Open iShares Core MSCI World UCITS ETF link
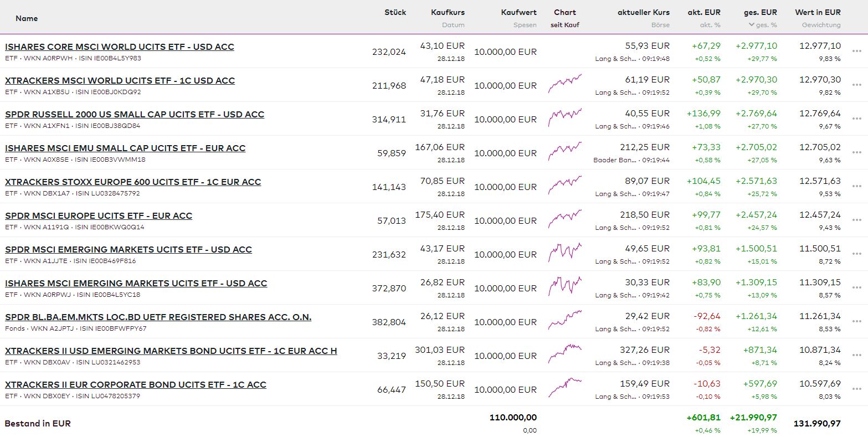This screenshot has width=868, height=437. [120, 47]
